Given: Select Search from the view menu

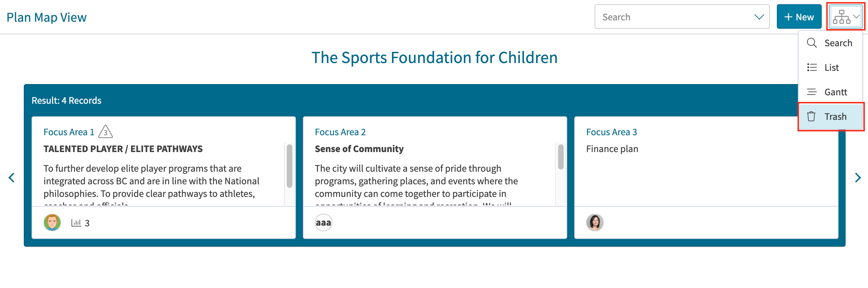Looking at the screenshot, I should (x=830, y=43).
